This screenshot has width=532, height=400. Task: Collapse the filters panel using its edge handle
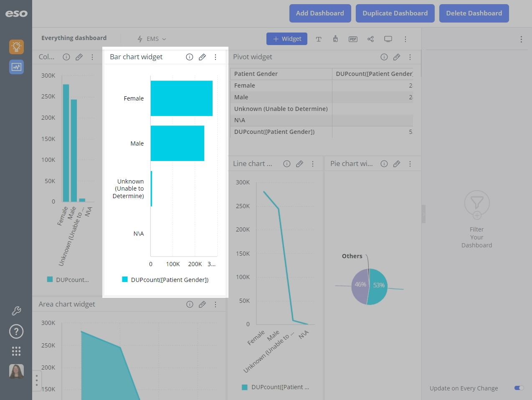[x=423, y=214]
